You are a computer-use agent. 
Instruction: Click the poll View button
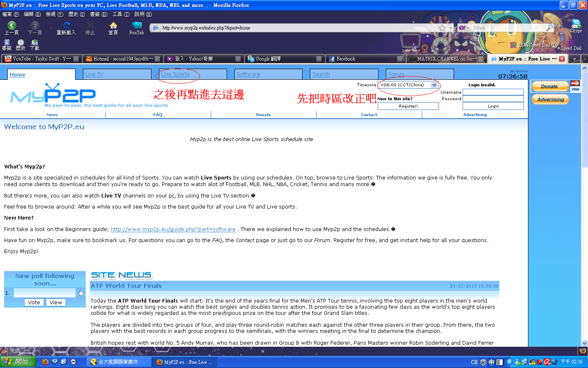[x=56, y=303]
